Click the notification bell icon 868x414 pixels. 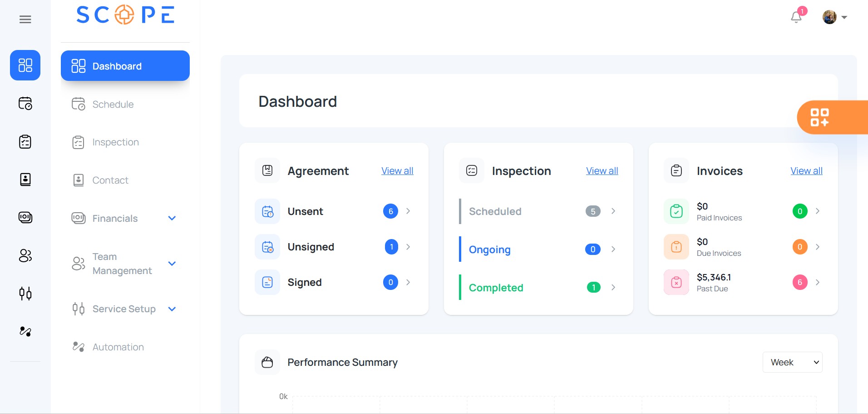pos(796,17)
